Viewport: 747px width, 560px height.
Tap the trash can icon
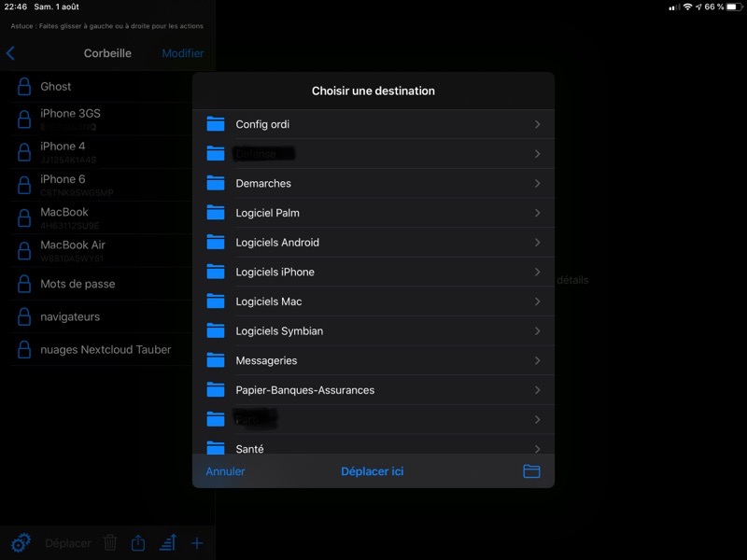[x=110, y=542]
